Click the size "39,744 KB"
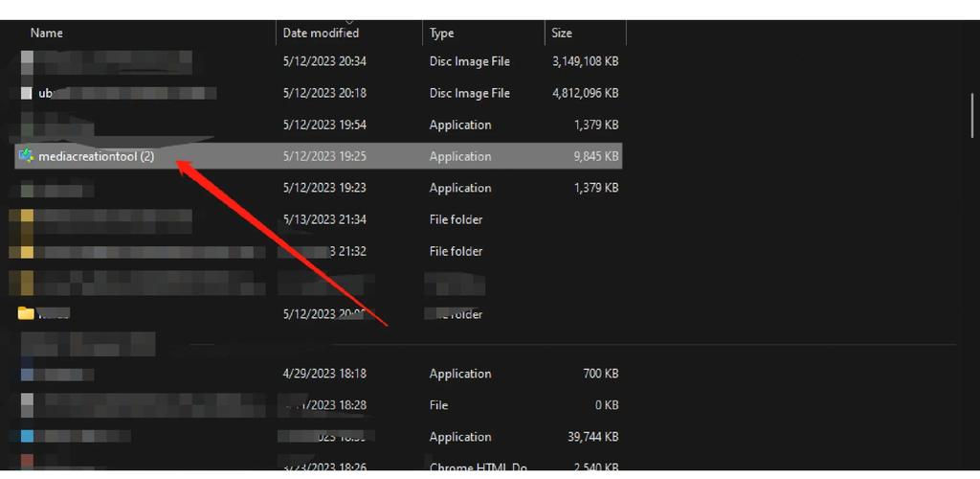980x479 pixels. 593,437
